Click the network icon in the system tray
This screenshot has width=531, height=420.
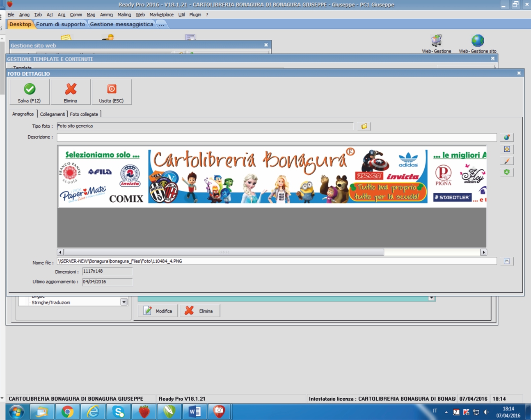(x=476, y=412)
